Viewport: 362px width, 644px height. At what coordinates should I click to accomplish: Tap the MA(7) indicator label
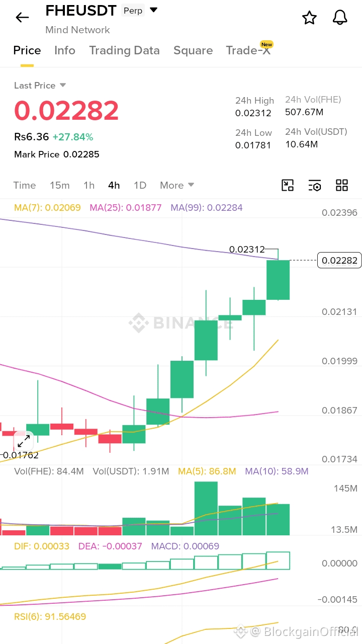(x=47, y=207)
